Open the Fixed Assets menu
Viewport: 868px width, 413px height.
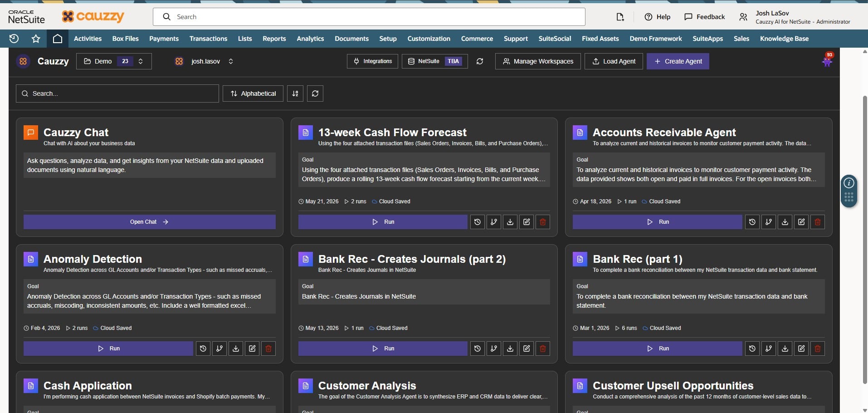tap(600, 39)
